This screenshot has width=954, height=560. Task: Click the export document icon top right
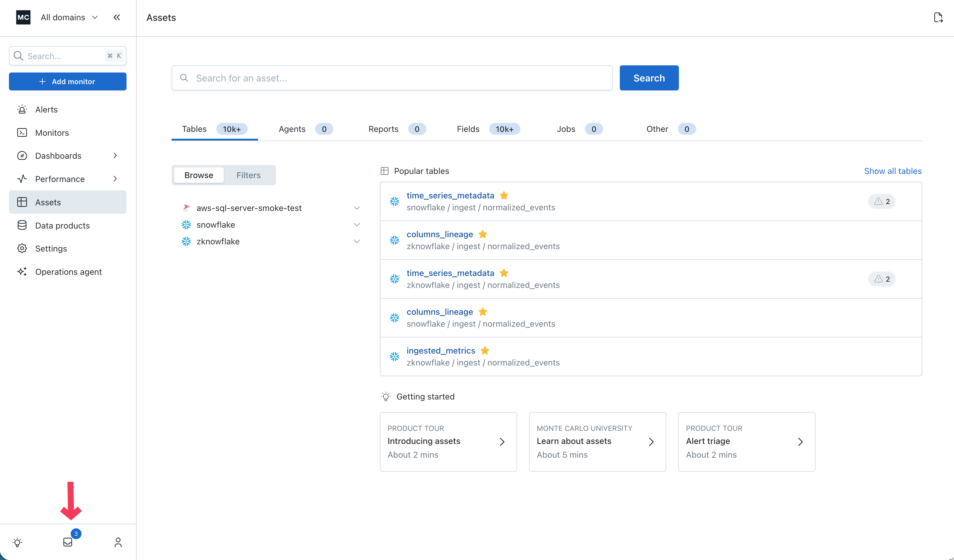[938, 17]
